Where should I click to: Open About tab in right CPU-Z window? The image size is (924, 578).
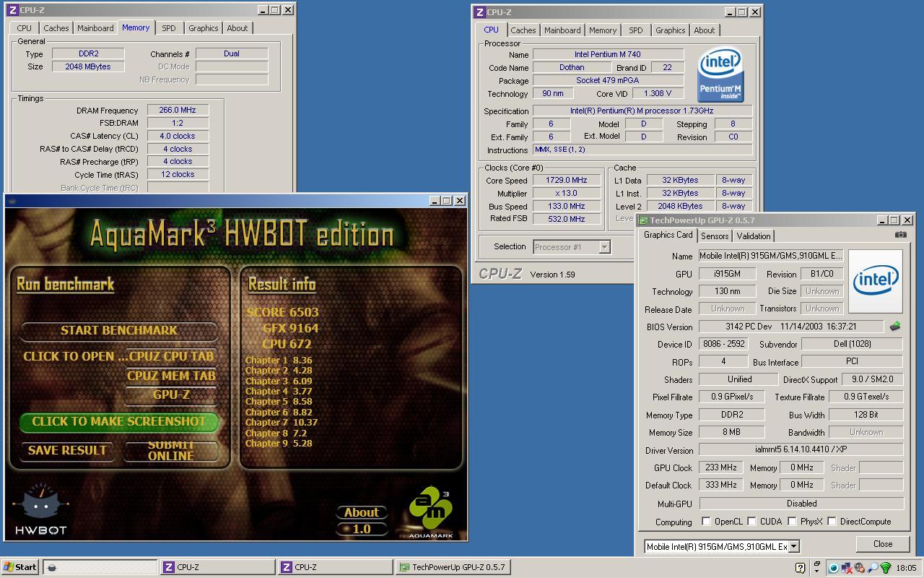704,30
